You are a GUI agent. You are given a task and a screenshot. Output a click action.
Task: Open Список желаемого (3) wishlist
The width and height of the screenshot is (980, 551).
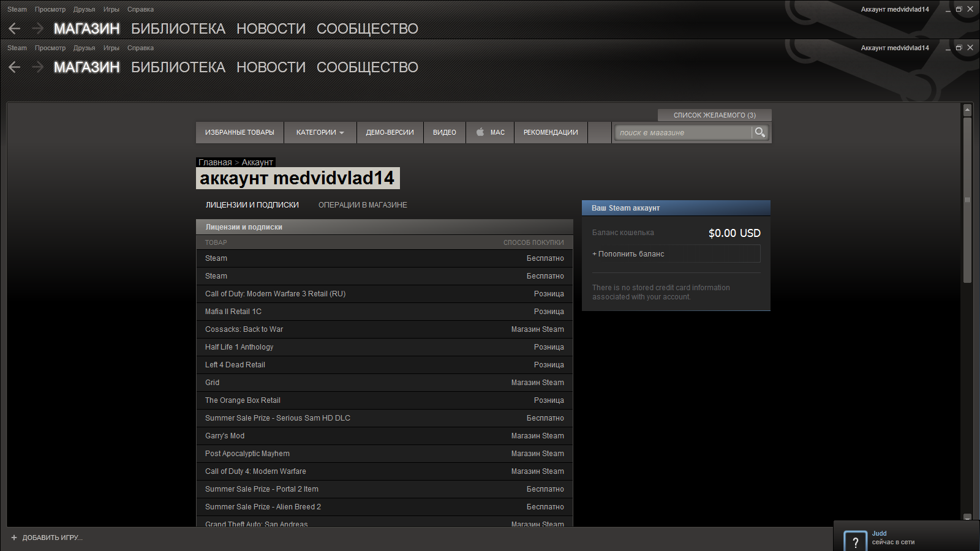(x=715, y=115)
